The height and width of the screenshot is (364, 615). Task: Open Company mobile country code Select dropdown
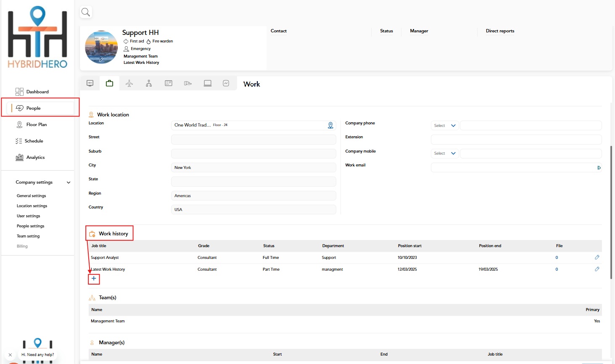pyautogui.click(x=445, y=153)
